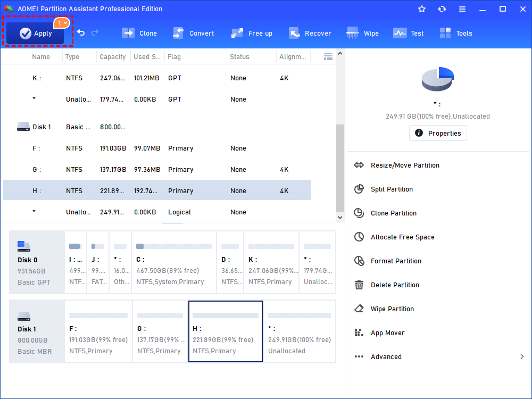This screenshot has height=399, width=532.
Task: Select G: partition block in Disk 1
Action: tap(161, 331)
